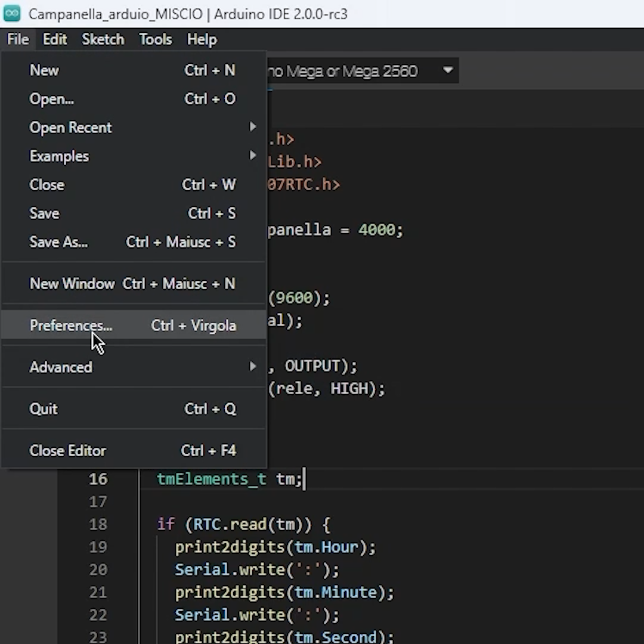Click the code line 'tmElements_t tm;'
Viewport: 644px width, 644px height.
point(230,479)
